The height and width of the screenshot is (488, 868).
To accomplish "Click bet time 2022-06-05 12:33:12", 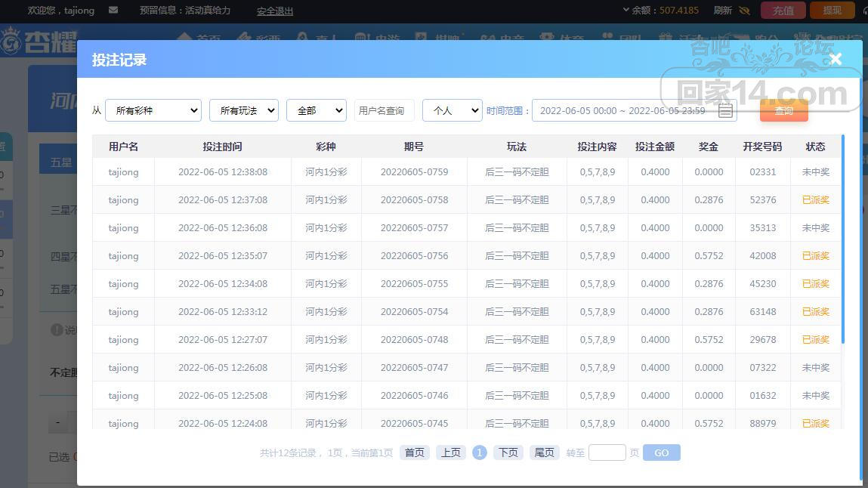I will [223, 311].
